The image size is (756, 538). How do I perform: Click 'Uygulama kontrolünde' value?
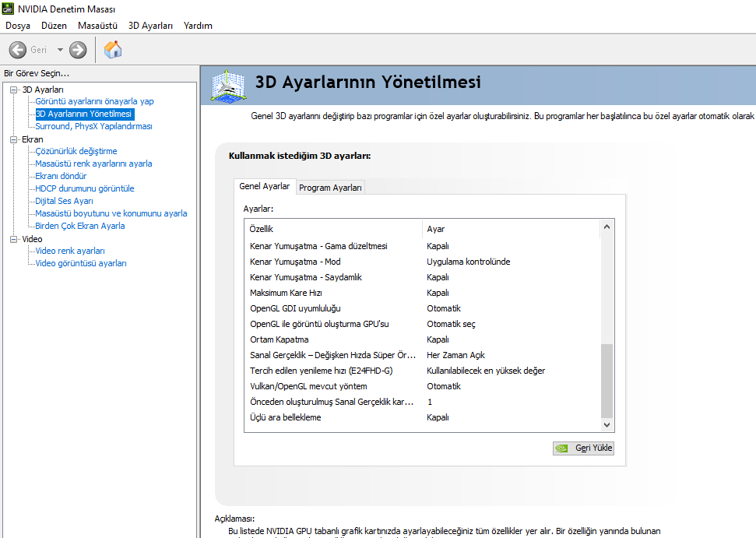468,262
